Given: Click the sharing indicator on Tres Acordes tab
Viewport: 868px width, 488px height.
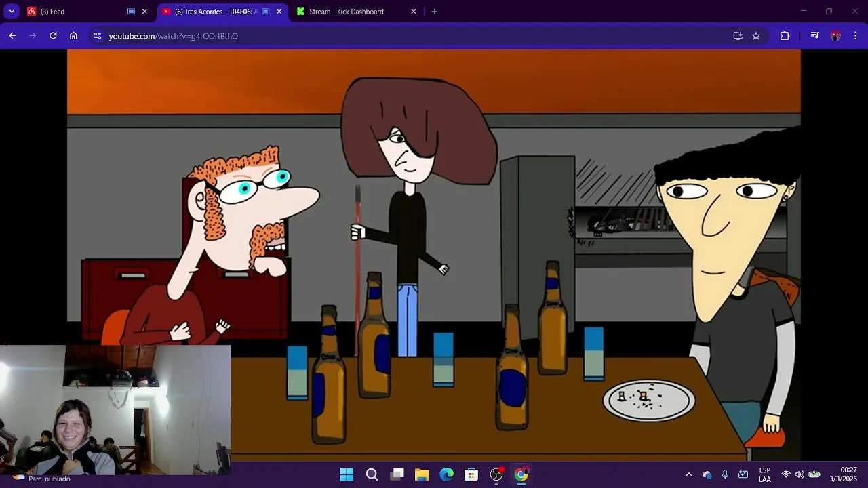Looking at the screenshot, I should 266,12.
